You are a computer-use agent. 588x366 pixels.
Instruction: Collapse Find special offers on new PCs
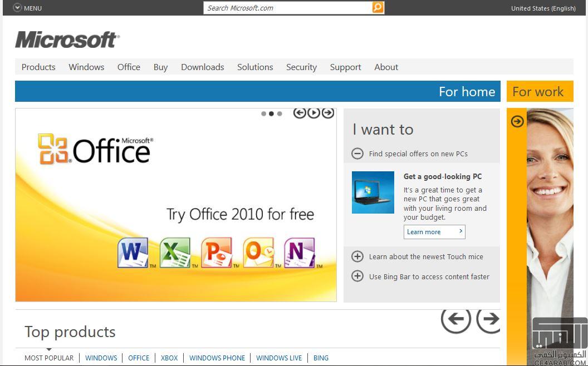pos(357,154)
